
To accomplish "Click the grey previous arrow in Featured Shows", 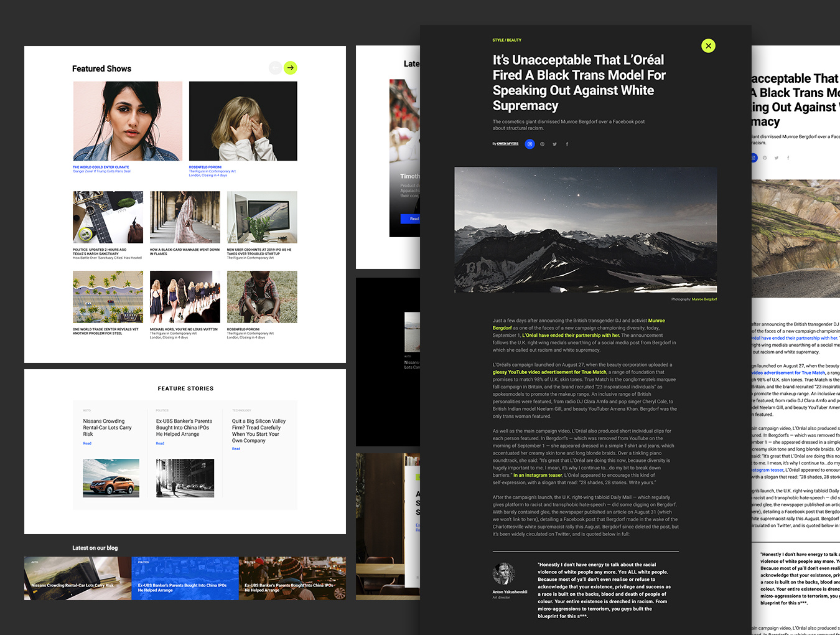I will tap(275, 68).
